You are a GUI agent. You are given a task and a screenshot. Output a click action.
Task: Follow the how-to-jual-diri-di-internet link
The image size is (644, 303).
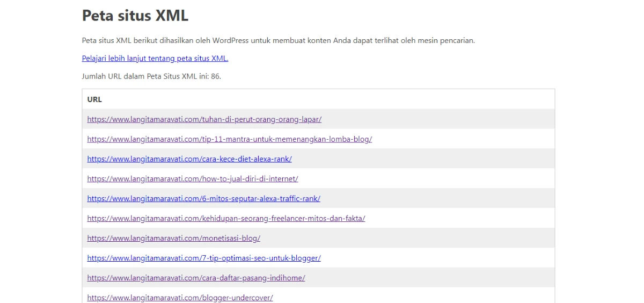point(193,179)
